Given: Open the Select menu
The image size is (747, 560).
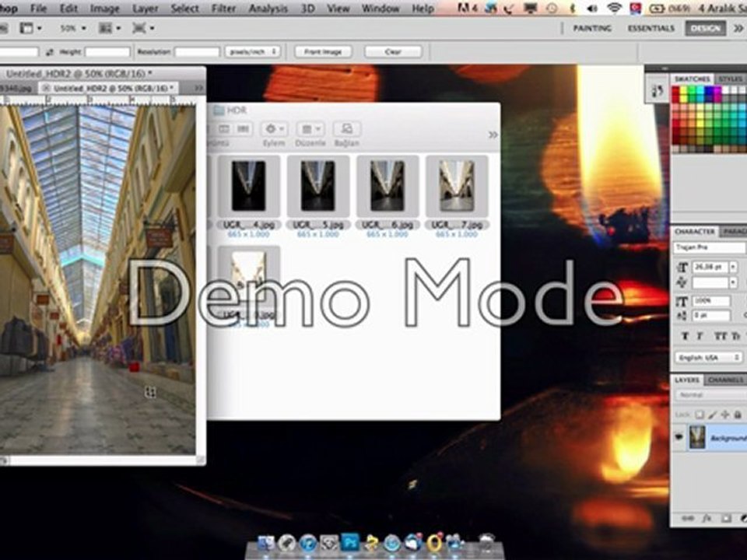Looking at the screenshot, I should (185, 9).
